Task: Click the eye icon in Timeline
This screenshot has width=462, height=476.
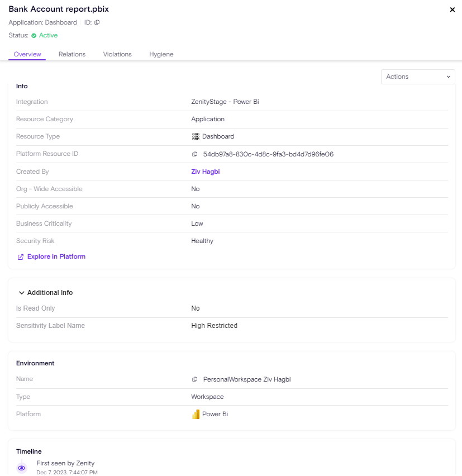Action: (22, 468)
